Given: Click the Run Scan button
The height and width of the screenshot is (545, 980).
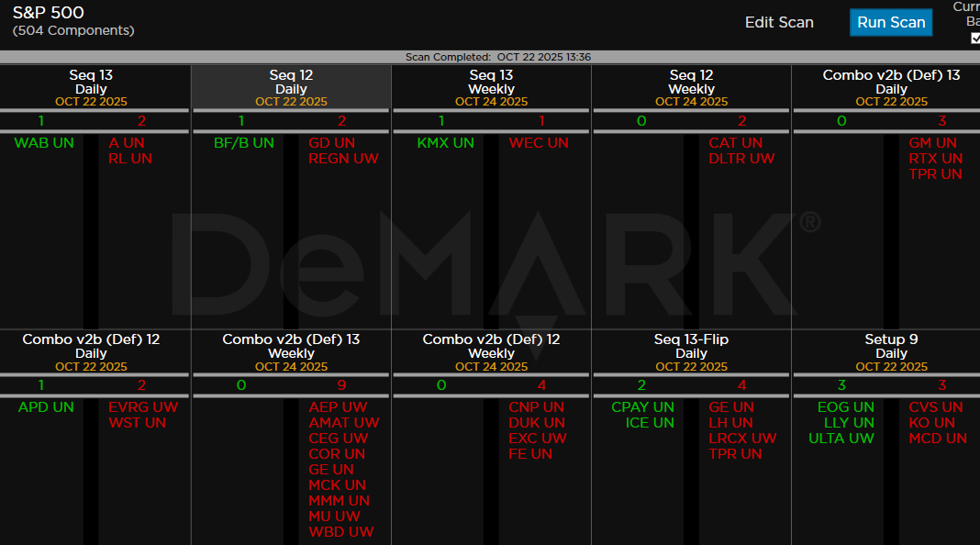Looking at the screenshot, I should coord(890,22).
